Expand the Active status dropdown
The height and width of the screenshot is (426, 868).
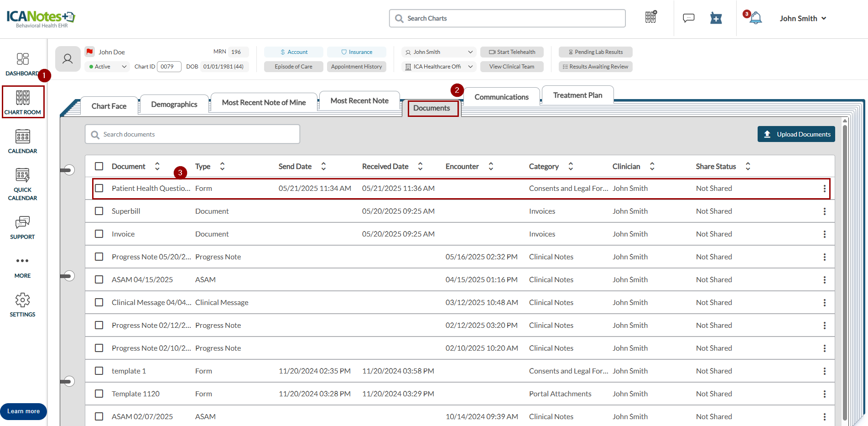(x=108, y=67)
